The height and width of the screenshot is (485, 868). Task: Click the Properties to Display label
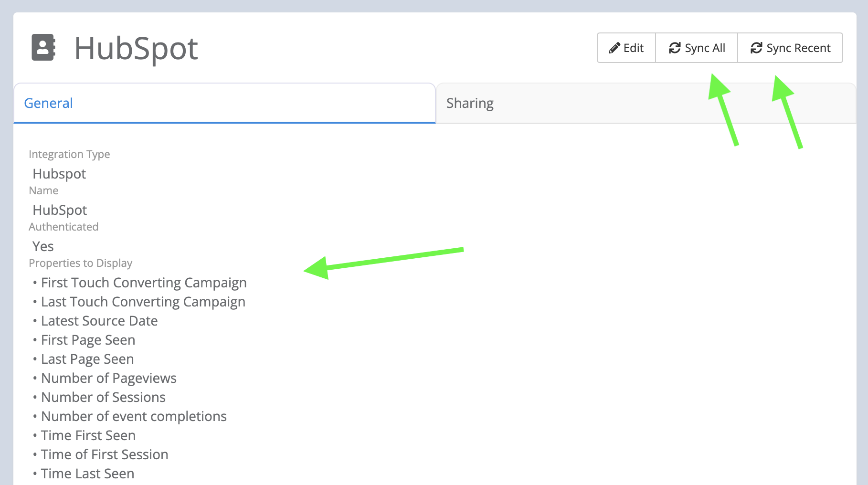pos(80,263)
